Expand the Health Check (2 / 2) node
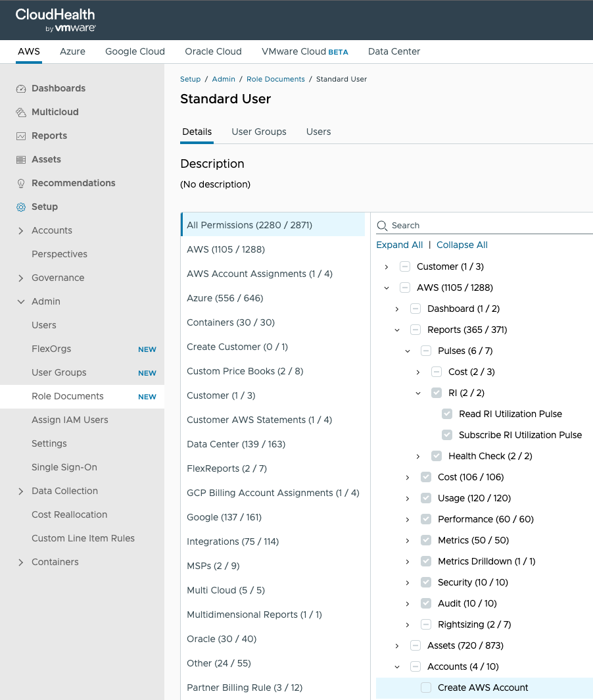 (418, 456)
